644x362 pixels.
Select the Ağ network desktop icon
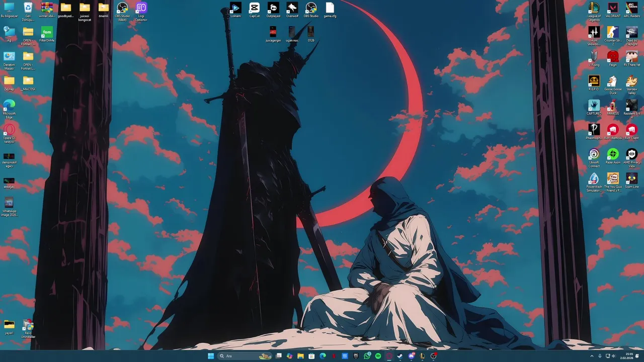point(9,34)
